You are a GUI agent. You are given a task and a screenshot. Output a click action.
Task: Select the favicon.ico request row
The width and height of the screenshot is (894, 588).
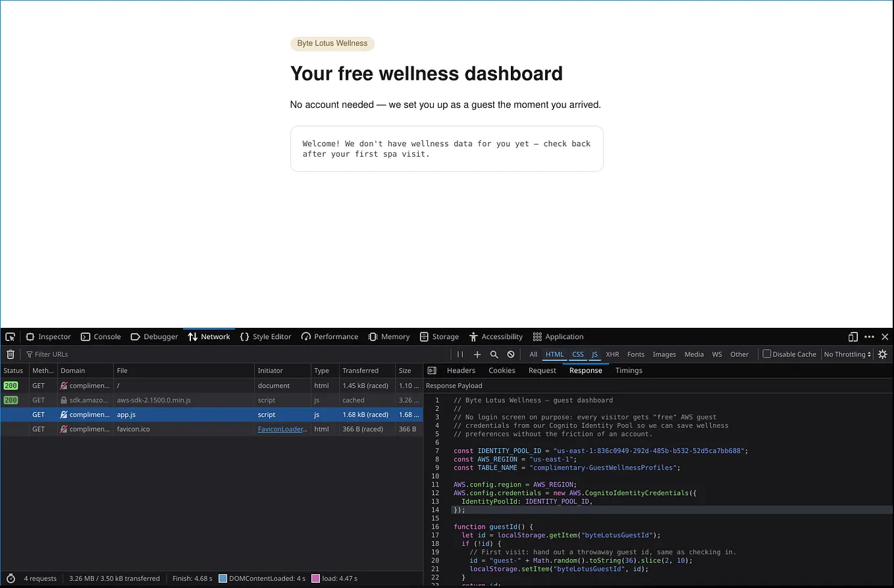[211, 429]
